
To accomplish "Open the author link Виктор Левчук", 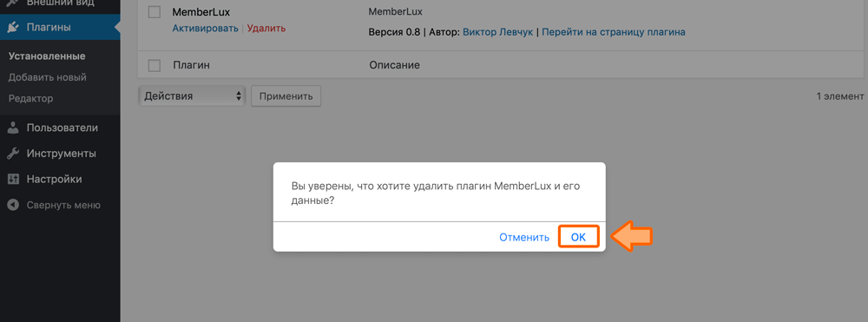I will coord(497,32).
